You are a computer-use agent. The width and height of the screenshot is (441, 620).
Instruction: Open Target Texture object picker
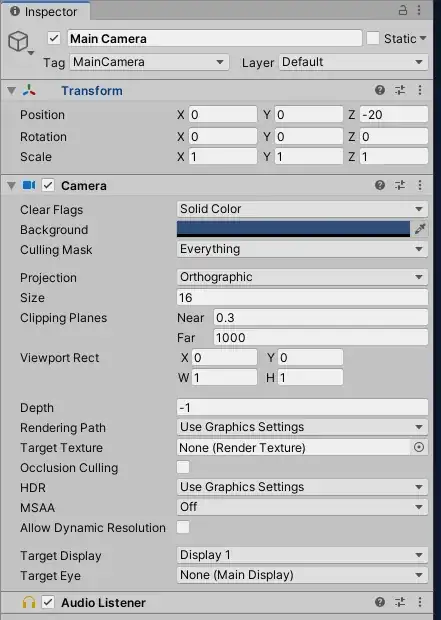(x=419, y=447)
